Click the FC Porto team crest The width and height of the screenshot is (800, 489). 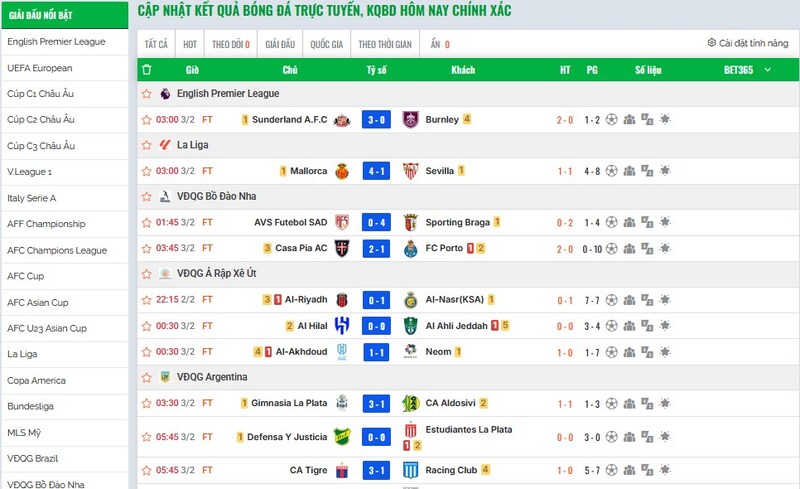[409, 248]
